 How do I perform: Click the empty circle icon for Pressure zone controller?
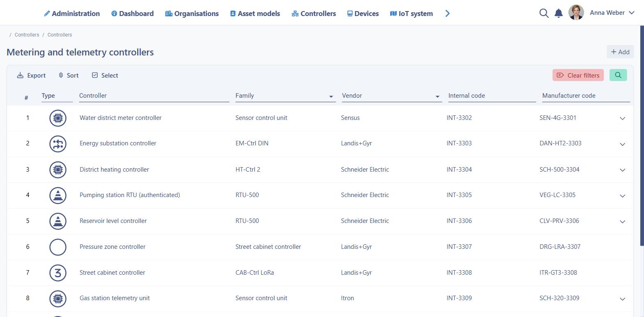58,247
